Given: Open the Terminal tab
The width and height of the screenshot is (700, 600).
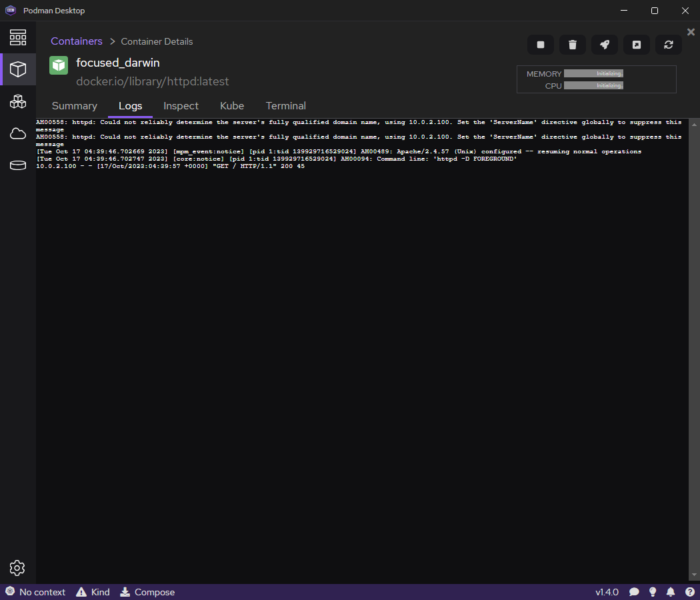Looking at the screenshot, I should pos(286,106).
